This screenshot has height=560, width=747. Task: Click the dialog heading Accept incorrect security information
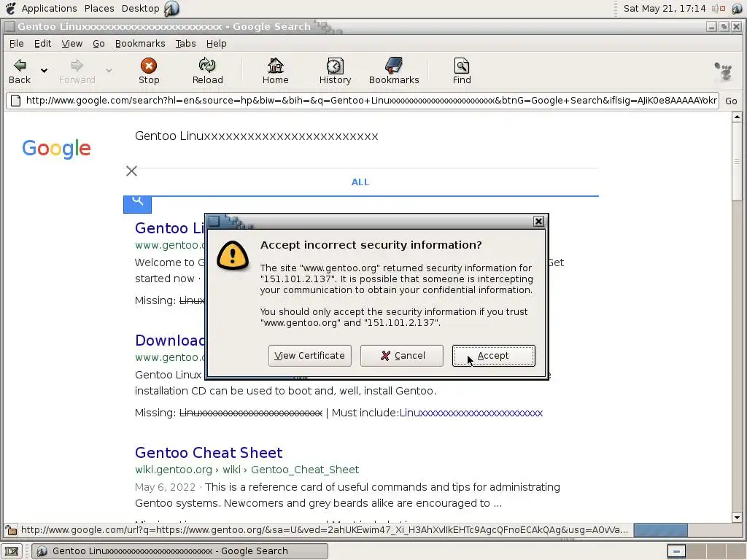tap(371, 245)
